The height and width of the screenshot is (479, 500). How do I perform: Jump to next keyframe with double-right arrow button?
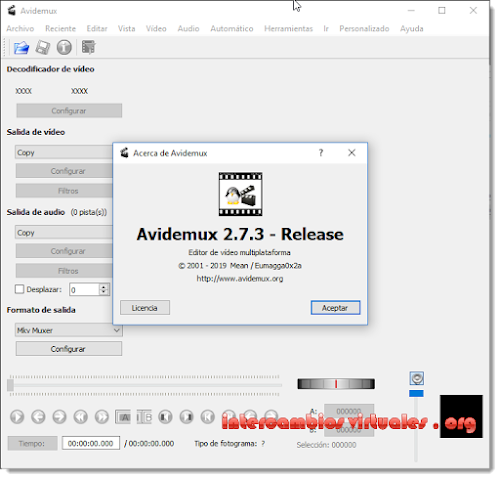pyautogui.click(x=102, y=417)
